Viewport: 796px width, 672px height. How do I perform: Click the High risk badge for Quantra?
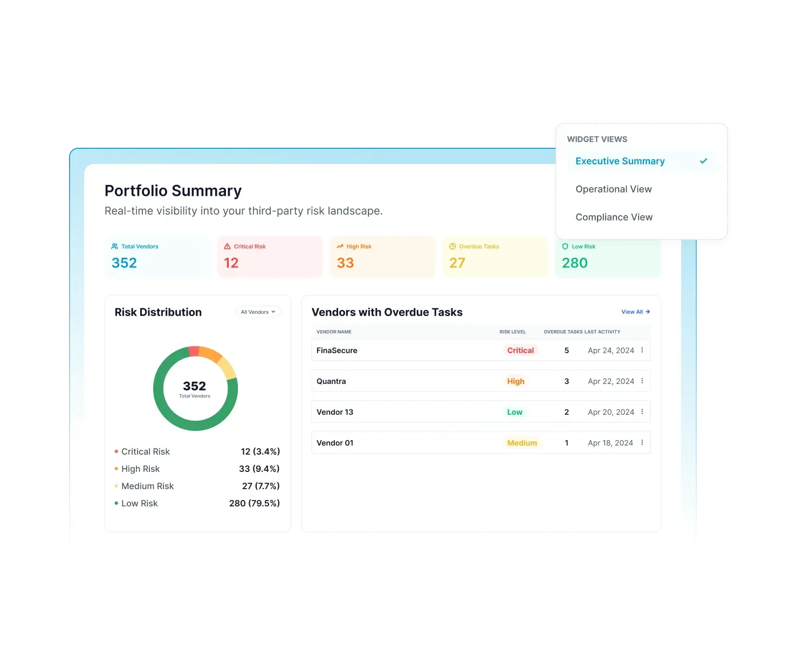[516, 381]
